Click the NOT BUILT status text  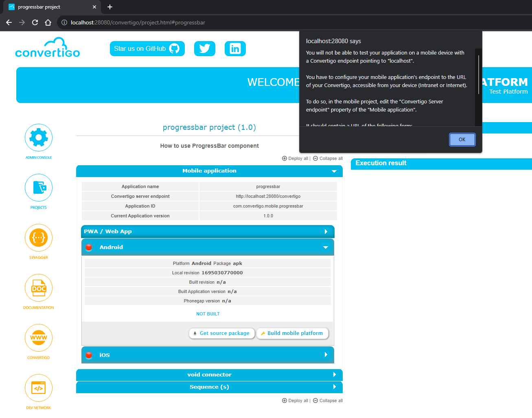click(x=208, y=314)
